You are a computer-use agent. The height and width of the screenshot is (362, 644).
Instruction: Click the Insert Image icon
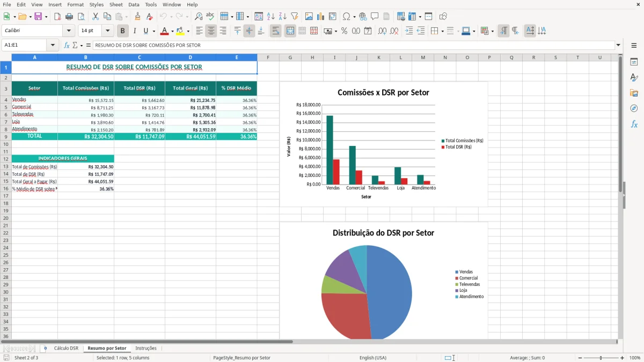click(x=309, y=17)
